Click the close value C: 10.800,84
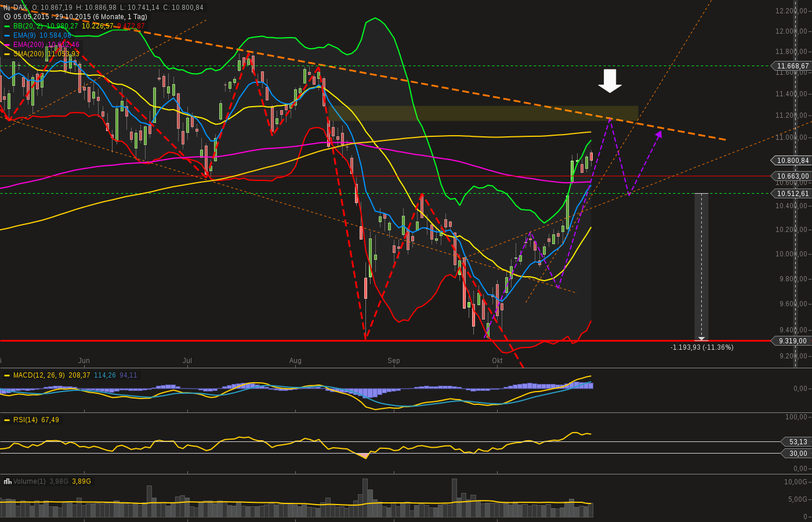 [183, 8]
